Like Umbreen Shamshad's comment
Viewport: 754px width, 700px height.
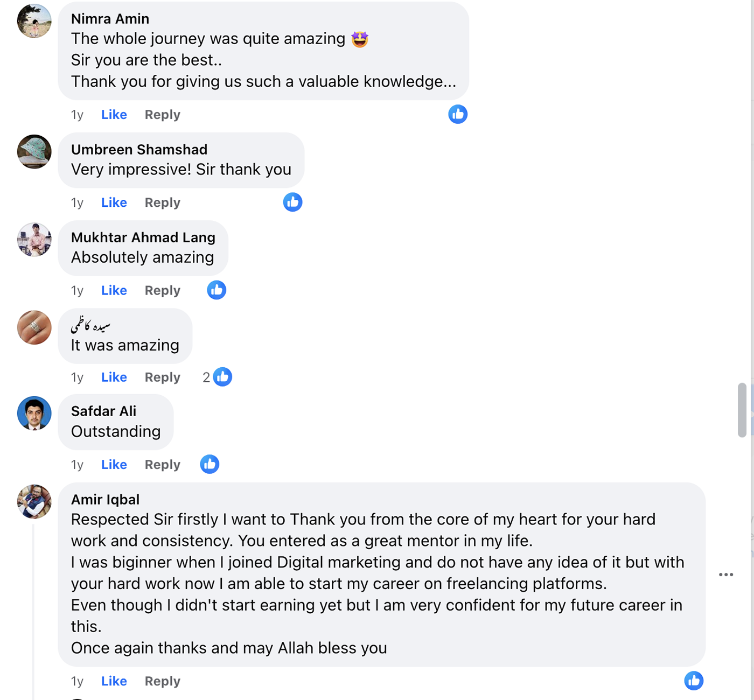coord(114,202)
